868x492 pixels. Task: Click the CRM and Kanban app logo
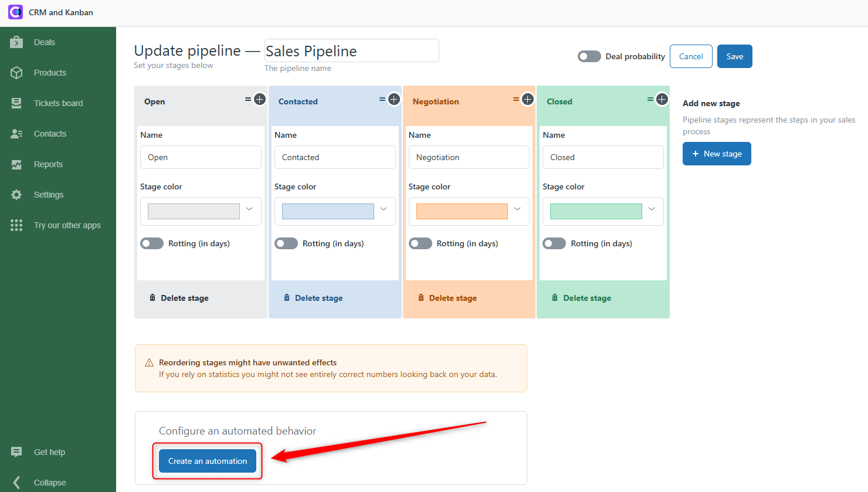tap(15, 12)
